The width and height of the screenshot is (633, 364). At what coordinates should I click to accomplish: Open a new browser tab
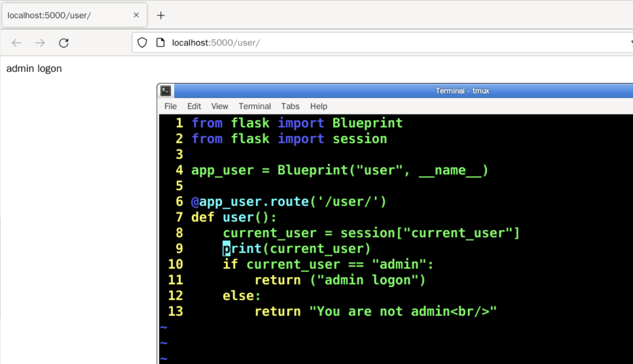click(x=160, y=15)
